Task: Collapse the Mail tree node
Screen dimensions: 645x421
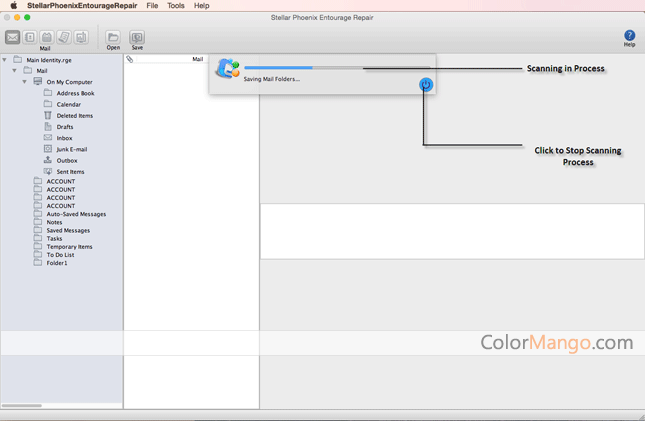Action: [x=14, y=70]
